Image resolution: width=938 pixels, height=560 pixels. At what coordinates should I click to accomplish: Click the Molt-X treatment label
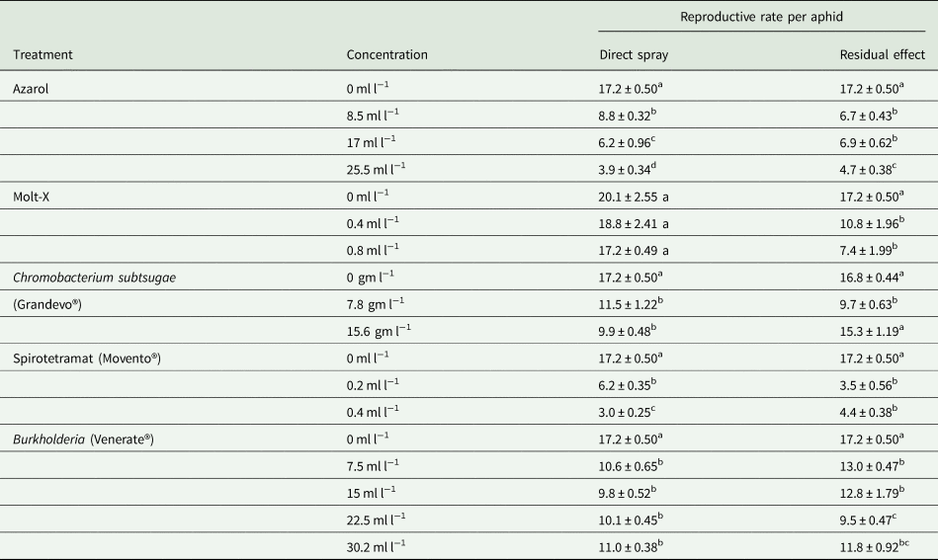tap(31, 197)
